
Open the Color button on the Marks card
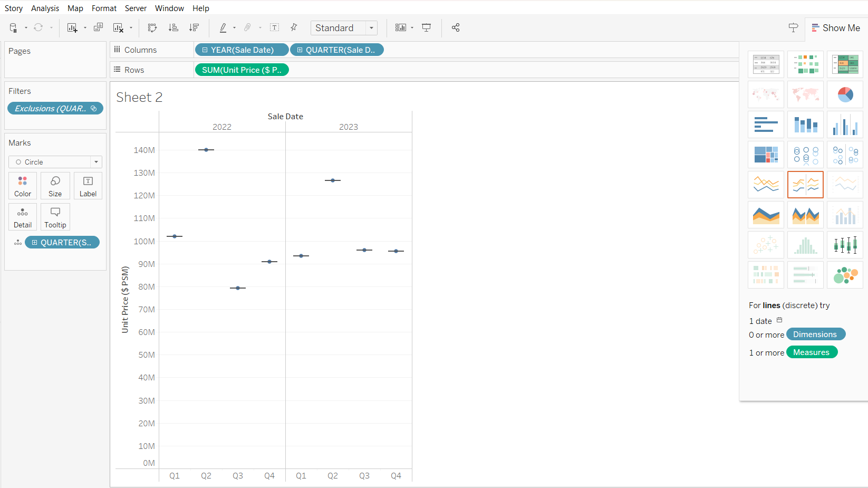tap(23, 186)
